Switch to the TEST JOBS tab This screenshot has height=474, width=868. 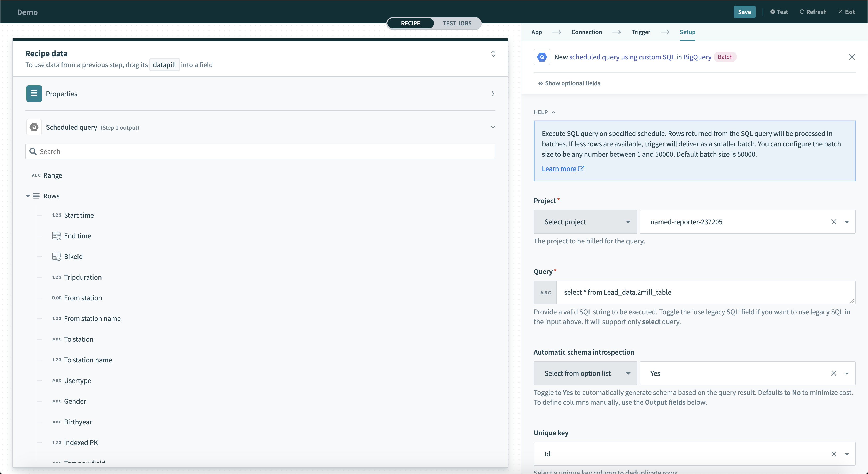pos(457,23)
